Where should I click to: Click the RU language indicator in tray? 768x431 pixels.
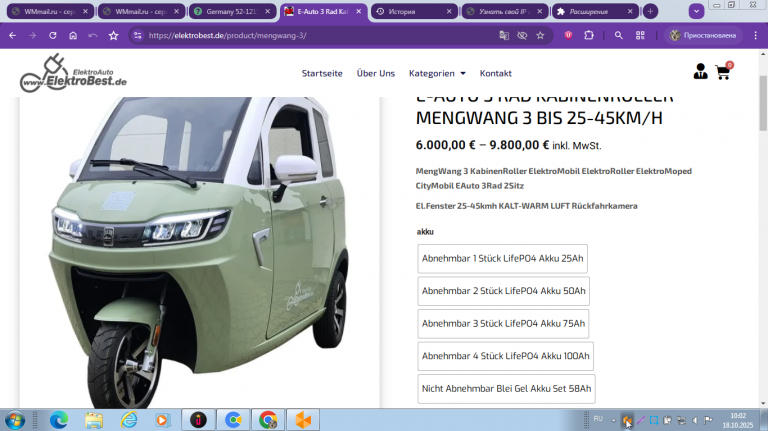pyautogui.click(x=598, y=419)
